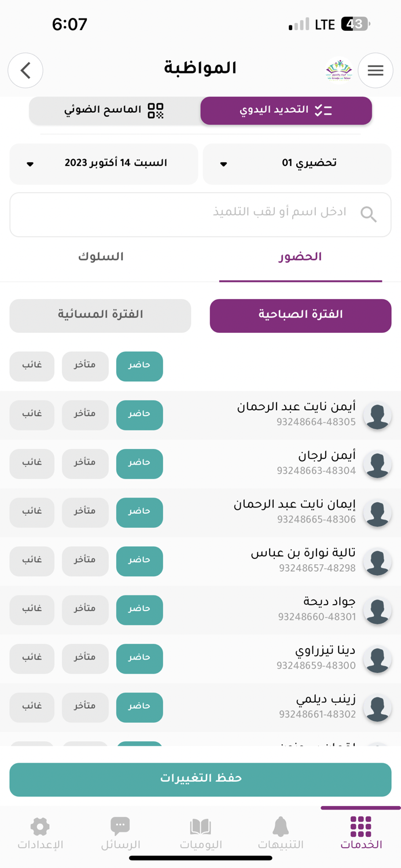Image resolution: width=401 pixels, height=868 pixels.
Task: Switch to الفترة المسائية evening period
Action: click(x=100, y=316)
